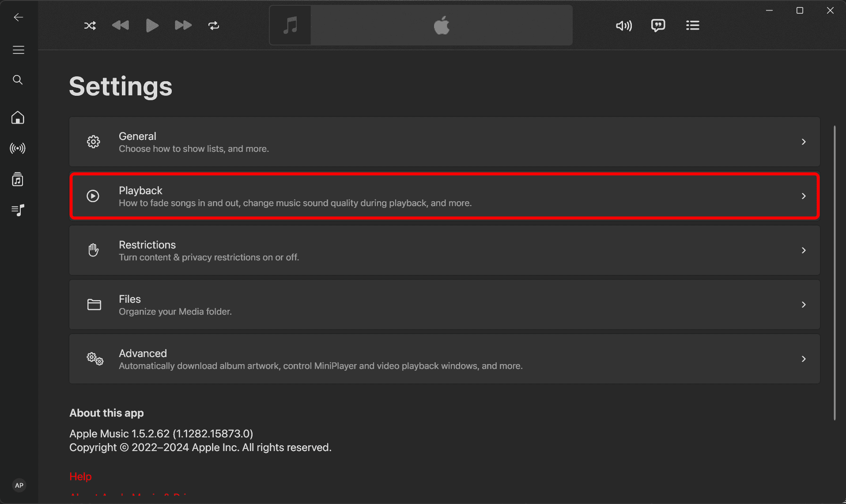Expand the General settings chevron
The height and width of the screenshot is (504, 846).
pos(803,142)
